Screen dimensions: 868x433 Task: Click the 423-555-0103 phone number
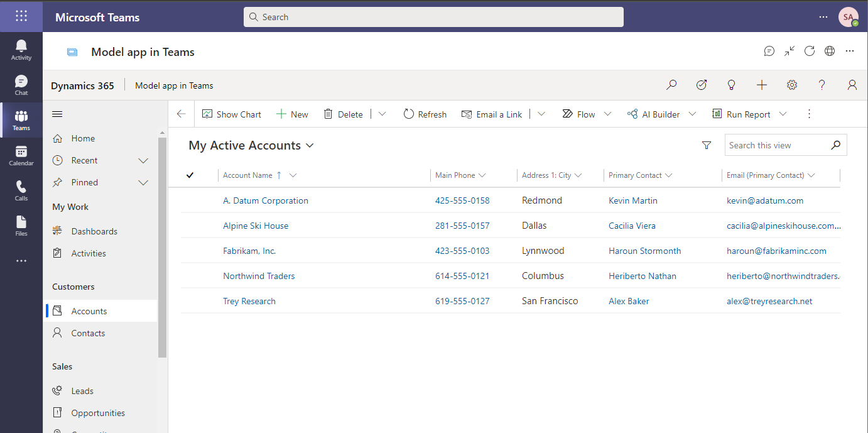click(x=462, y=251)
